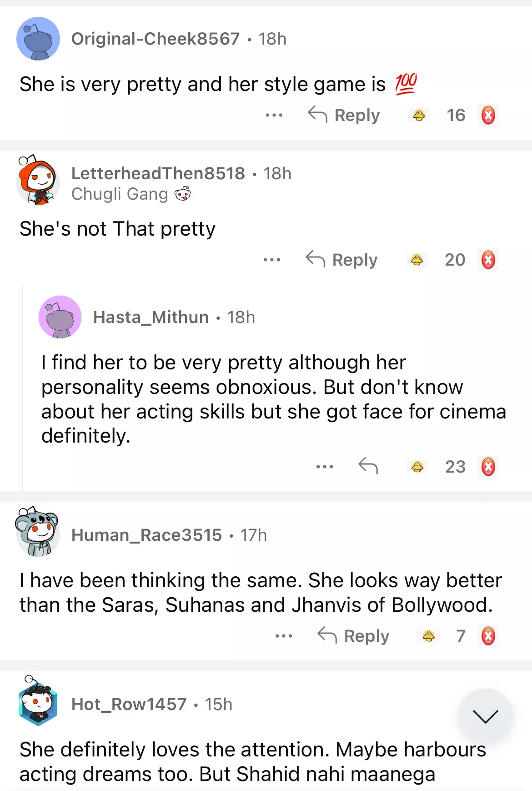This screenshot has height=791, width=532.
Task: Upvote Original-Cheek8567's comment
Action: point(419,115)
